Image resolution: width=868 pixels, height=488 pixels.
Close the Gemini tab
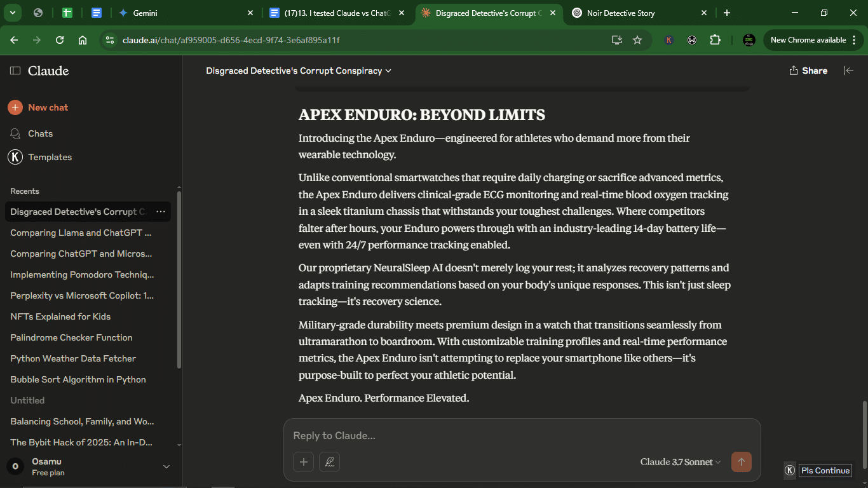pos(250,13)
